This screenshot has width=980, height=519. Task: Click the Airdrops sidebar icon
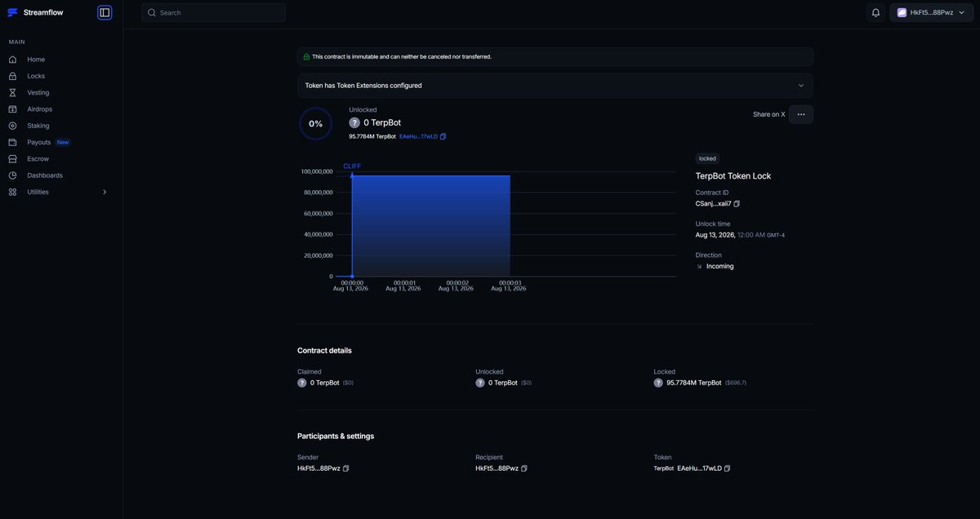click(x=12, y=109)
